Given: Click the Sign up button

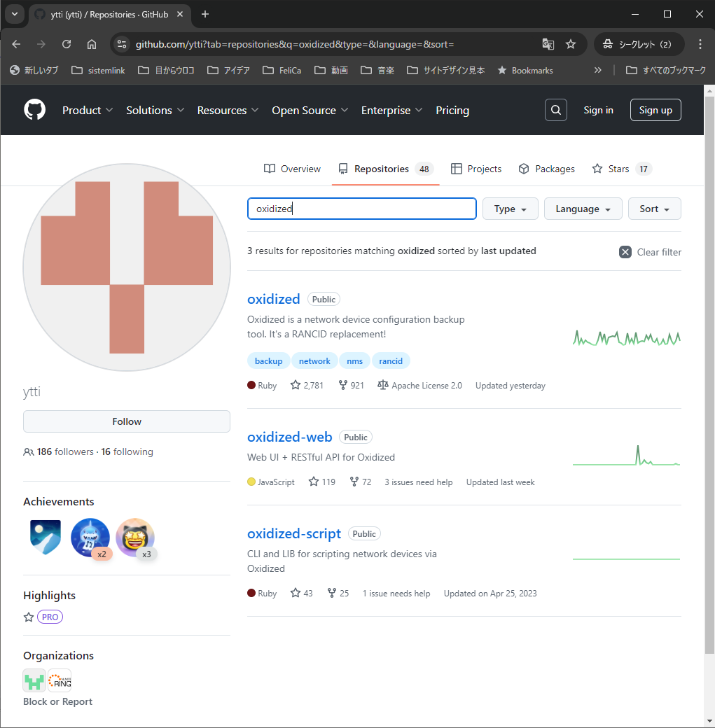Looking at the screenshot, I should tap(655, 110).
